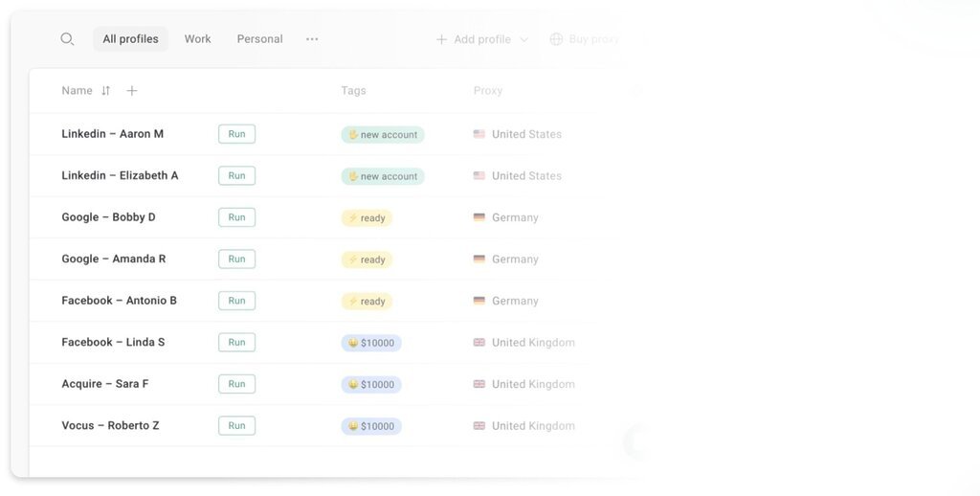Click Germany proxy for Bobby D

[x=515, y=217]
